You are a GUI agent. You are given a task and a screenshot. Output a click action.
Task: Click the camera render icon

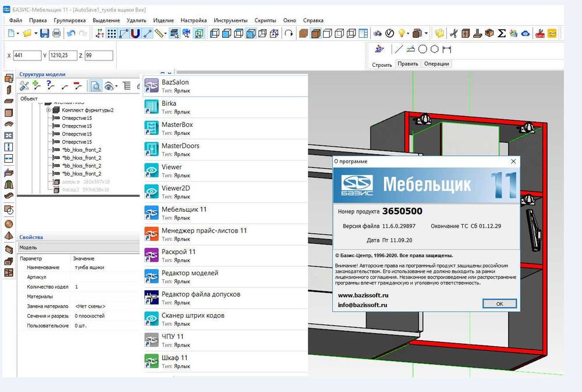tap(378, 33)
